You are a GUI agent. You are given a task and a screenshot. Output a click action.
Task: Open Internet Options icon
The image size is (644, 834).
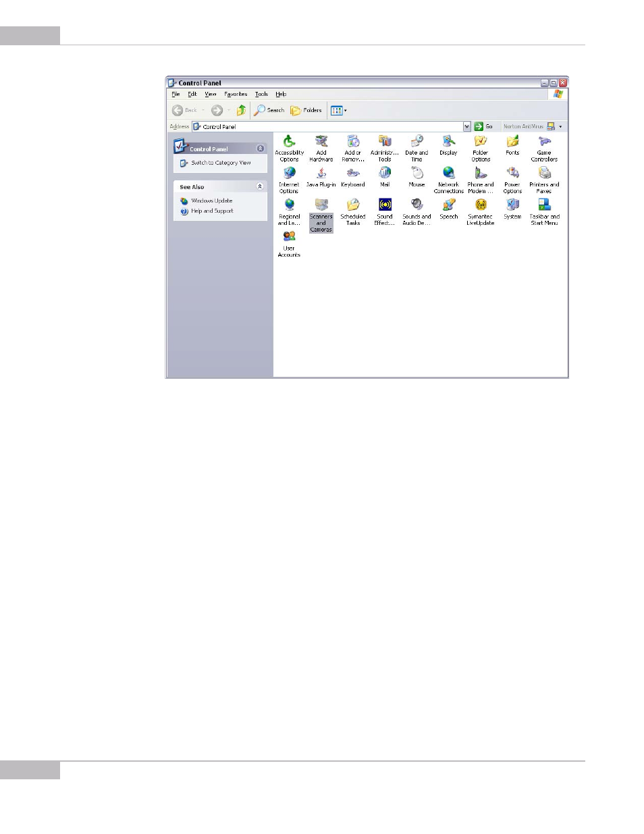(289, 180)
